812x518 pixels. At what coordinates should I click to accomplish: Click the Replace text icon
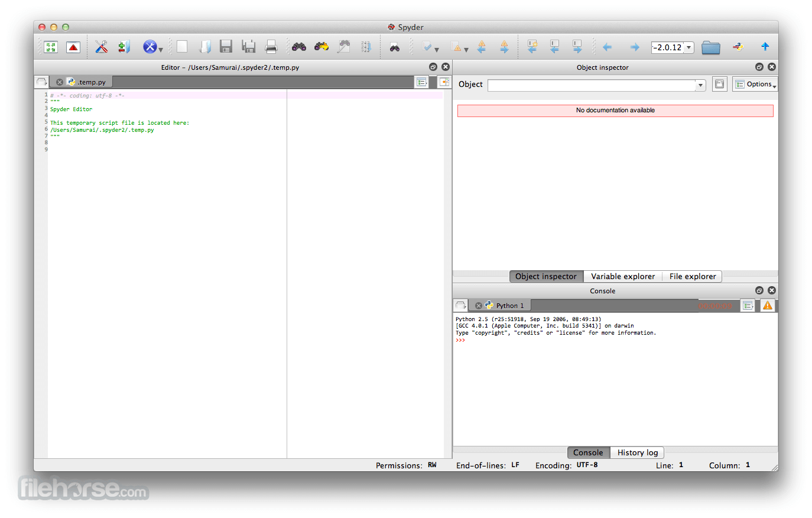(344, 47)
